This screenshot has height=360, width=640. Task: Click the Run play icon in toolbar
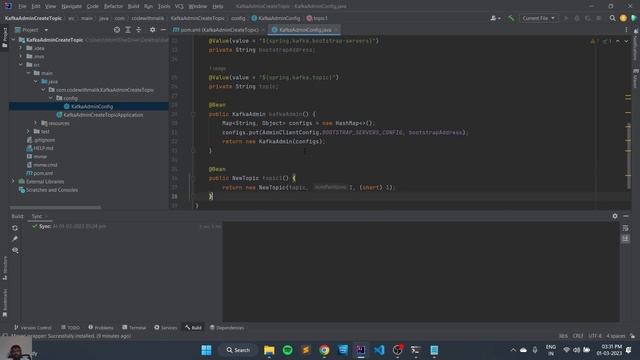point(566,18)
